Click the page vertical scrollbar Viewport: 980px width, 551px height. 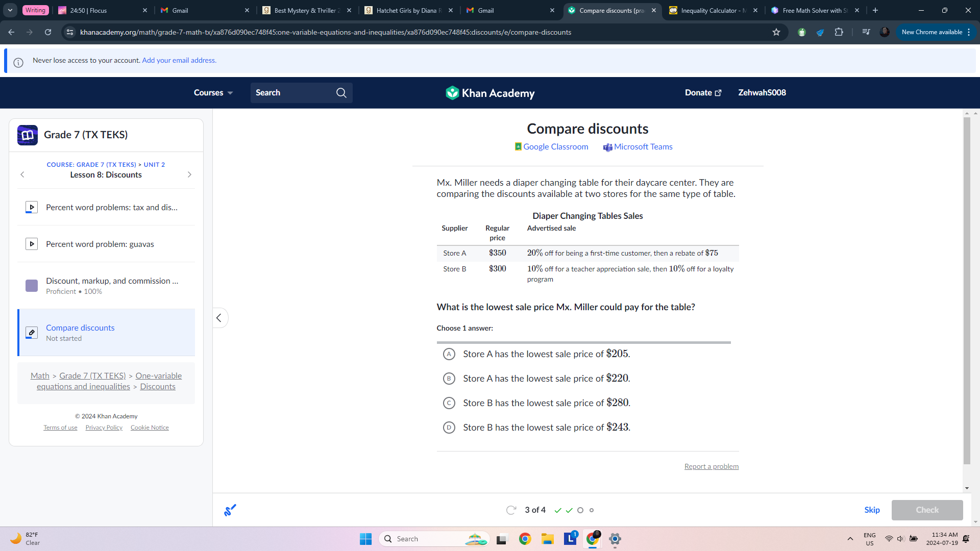pos(967,291)
